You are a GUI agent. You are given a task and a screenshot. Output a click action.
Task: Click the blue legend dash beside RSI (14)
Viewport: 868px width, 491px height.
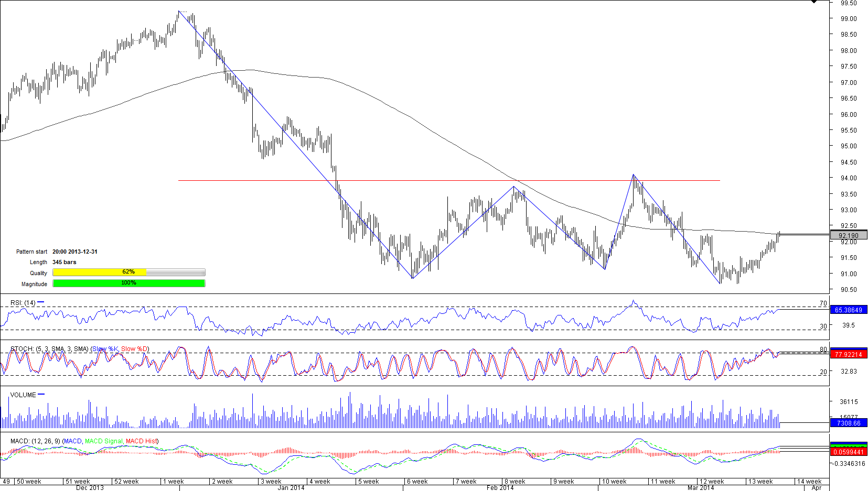(x=41, y=302)
